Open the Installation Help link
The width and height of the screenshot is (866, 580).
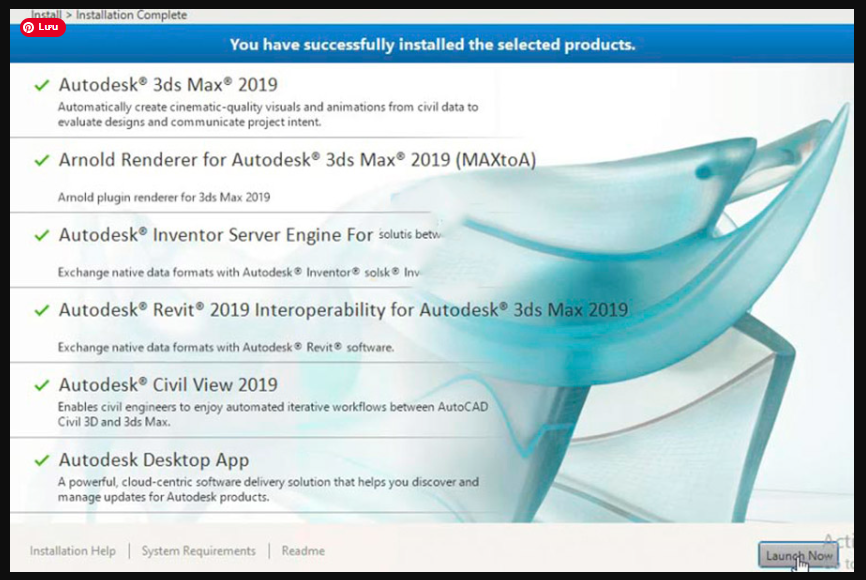coord(73,551)
